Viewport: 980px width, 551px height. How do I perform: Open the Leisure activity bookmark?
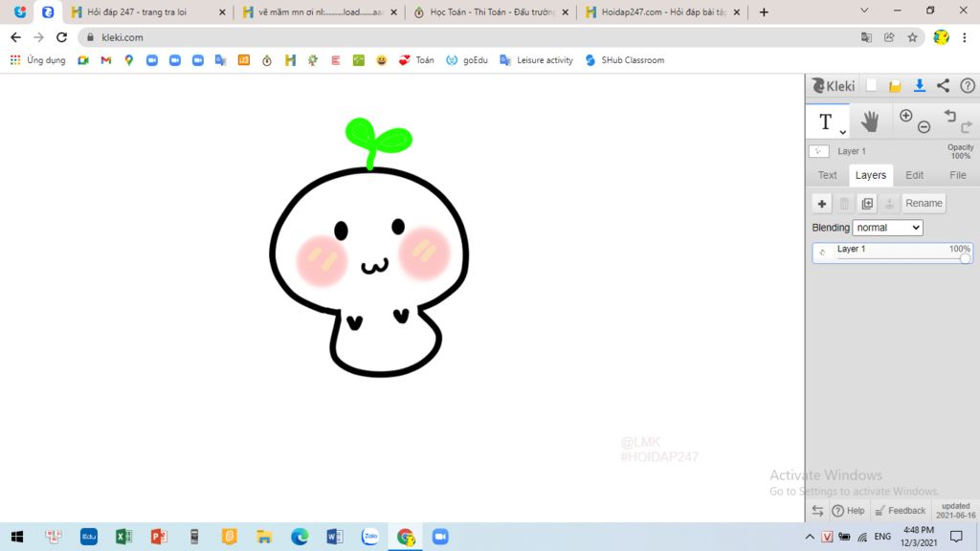[x=536, y=60]
